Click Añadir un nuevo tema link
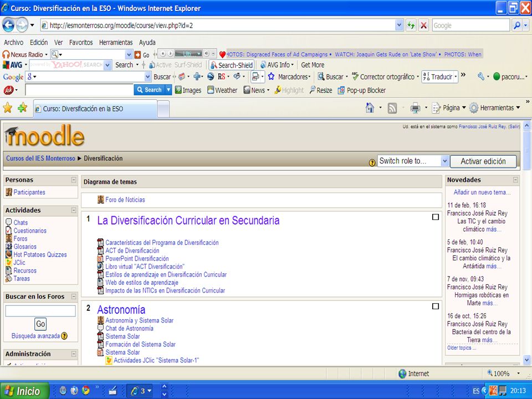 pos(482,192)
